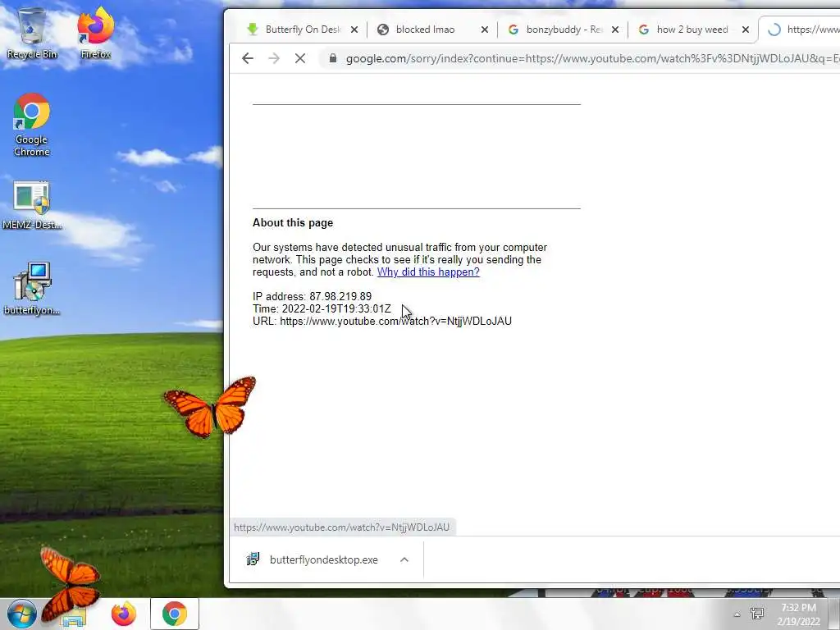840x630 pixels.
Task: Open the Google Chrome desktop shortcut
Action: [x=32, y=125]
